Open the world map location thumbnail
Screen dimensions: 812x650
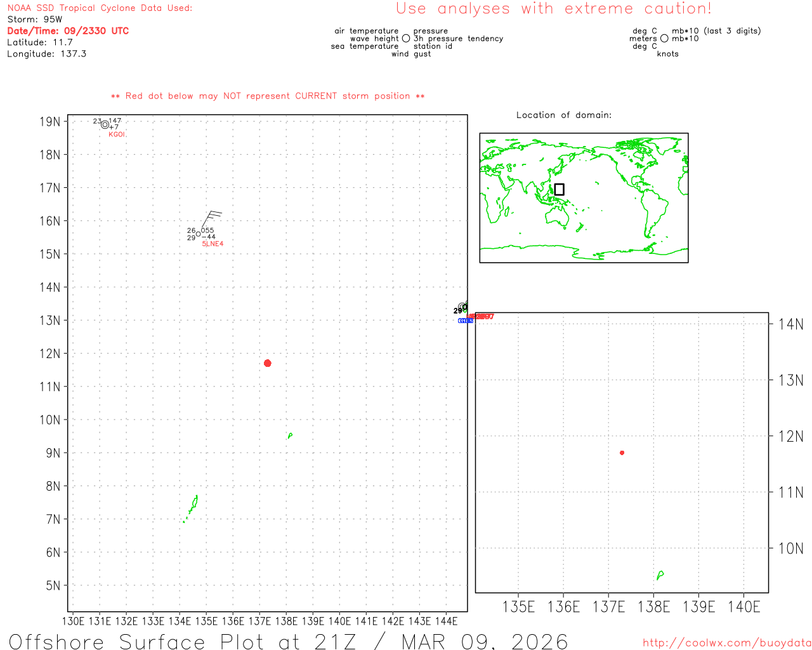tap(584, 198)
